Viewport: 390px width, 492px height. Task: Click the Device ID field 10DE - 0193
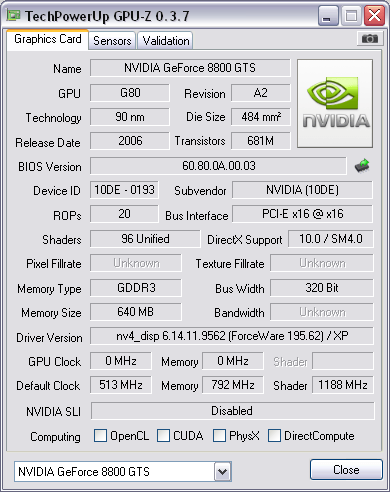click(x=124, y=190)
